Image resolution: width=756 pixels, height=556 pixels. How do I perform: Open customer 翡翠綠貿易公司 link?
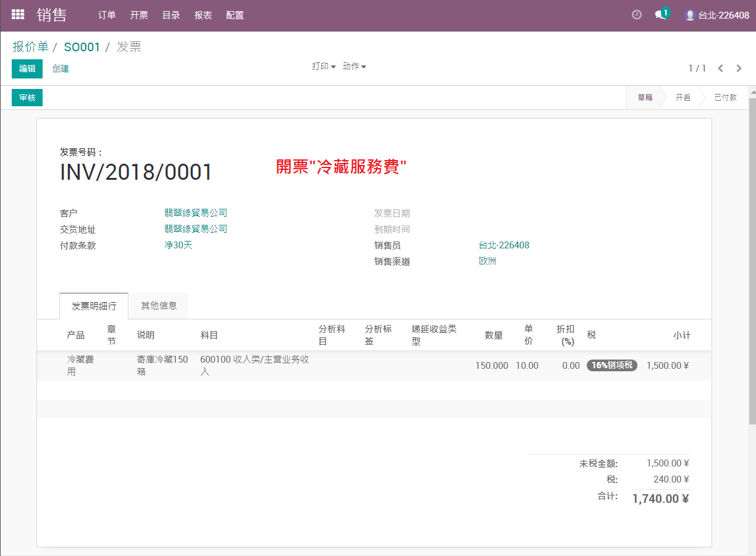coord(196,213)
